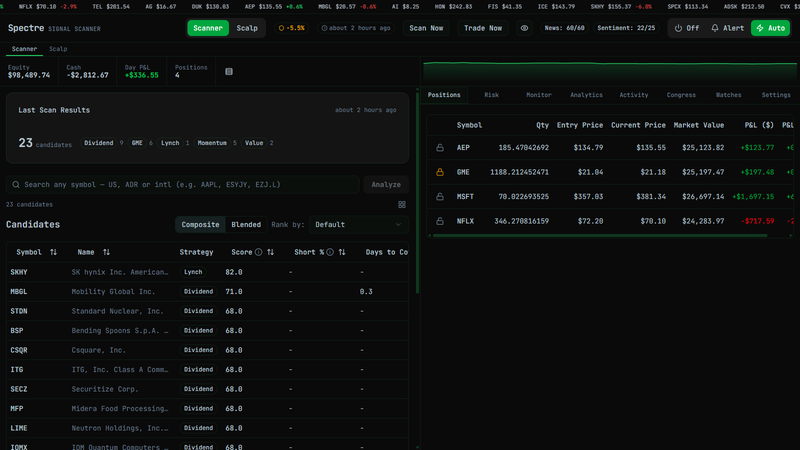
Task: Toggle the lock icon on AEP position
Action: 440,148
